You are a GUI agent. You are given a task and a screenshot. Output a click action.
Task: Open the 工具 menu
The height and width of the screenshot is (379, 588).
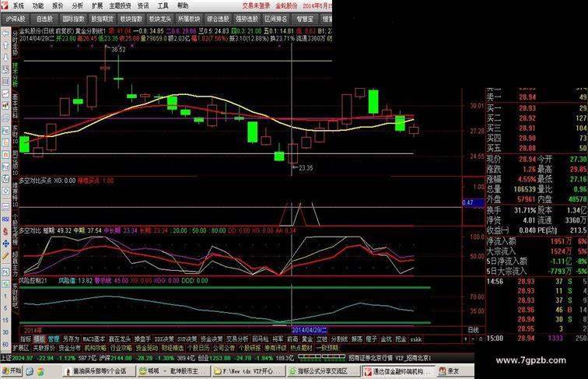(x=163, y=5)
